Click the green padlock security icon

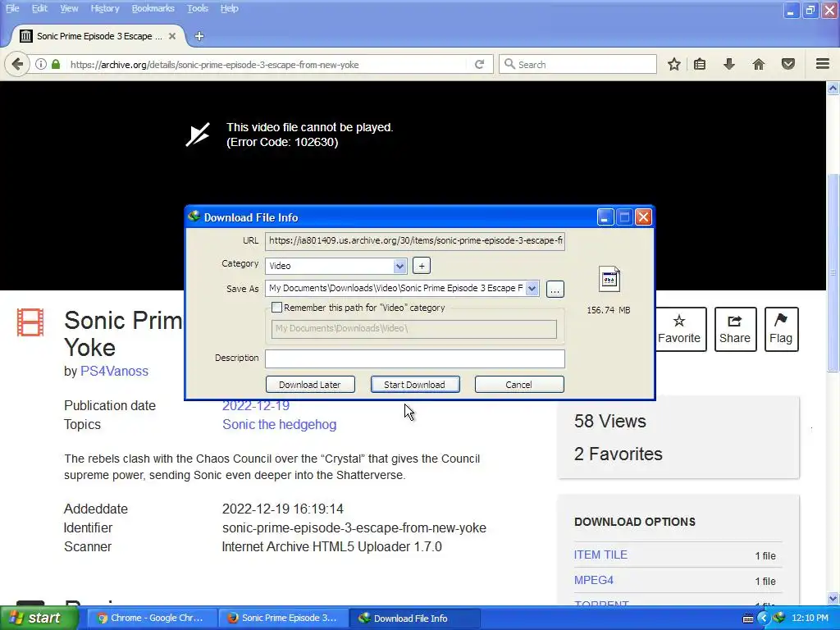point(56,64)
